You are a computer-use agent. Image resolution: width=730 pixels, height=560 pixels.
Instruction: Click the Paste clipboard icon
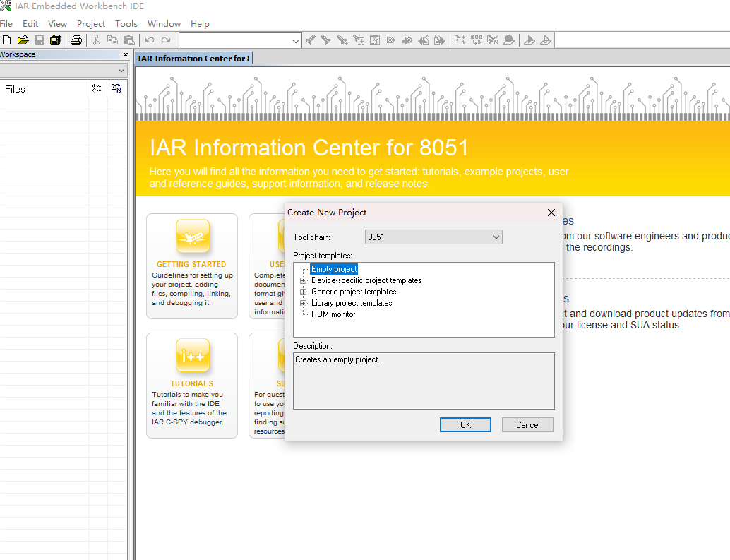[x=129, y=40]
